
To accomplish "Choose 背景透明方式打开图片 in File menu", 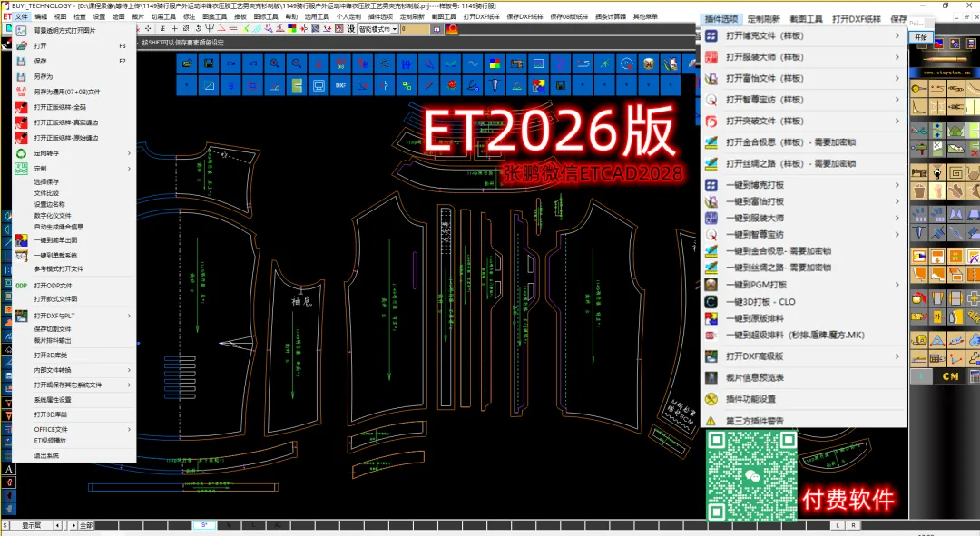I will [x=65, y=30].
